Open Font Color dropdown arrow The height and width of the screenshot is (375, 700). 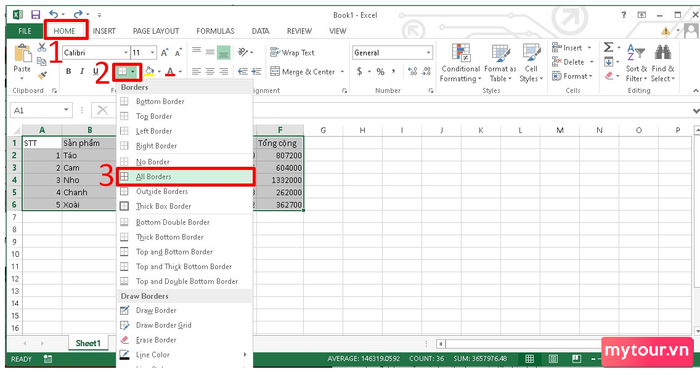tap(180, 71)
